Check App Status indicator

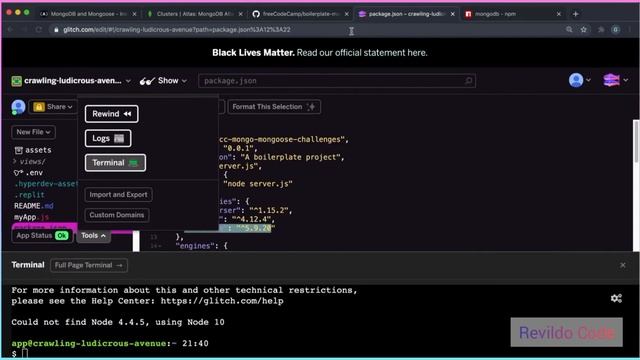coord(42,236)
